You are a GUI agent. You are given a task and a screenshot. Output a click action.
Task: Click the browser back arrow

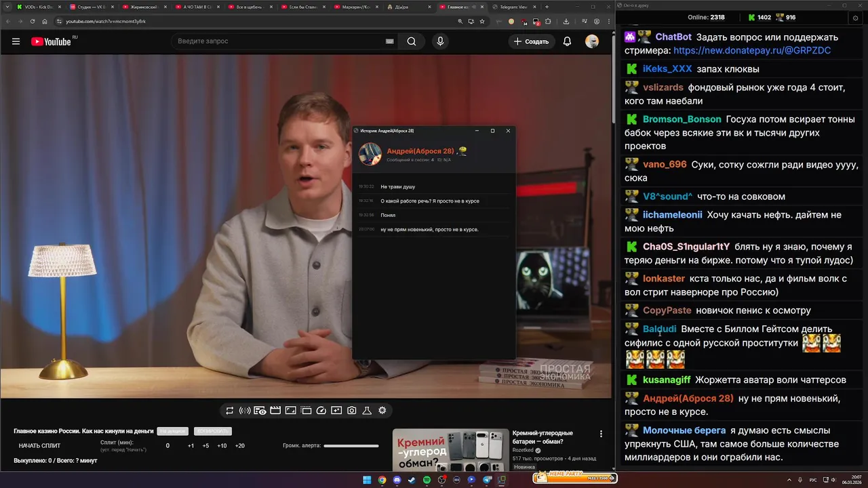(x=8, y=21)
